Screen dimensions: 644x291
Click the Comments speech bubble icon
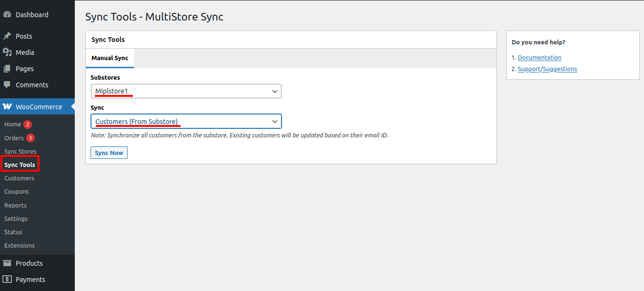7,85
